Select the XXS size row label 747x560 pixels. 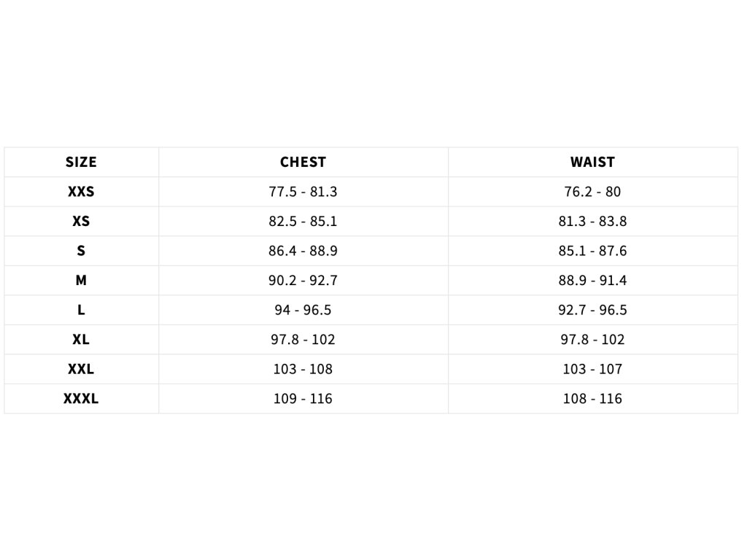tap(81, 192)
